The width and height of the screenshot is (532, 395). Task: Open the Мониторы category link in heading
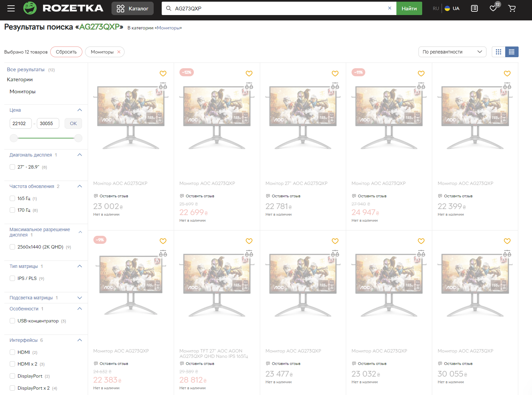tap(168, 28)
